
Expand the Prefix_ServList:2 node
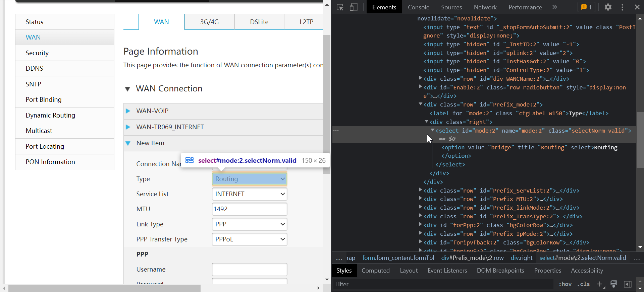[x=420, y=190]
